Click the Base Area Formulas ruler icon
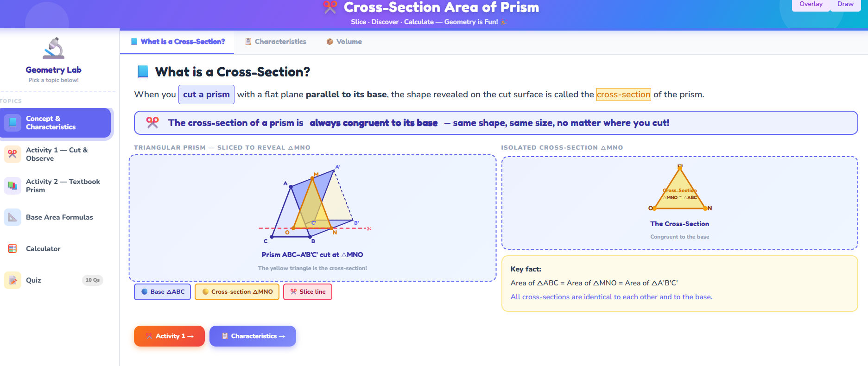Screen dimensions: 868x366 point(12,217)
